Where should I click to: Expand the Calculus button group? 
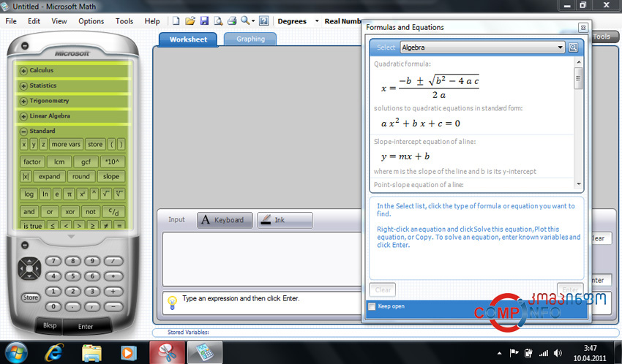tap(23, 70)
